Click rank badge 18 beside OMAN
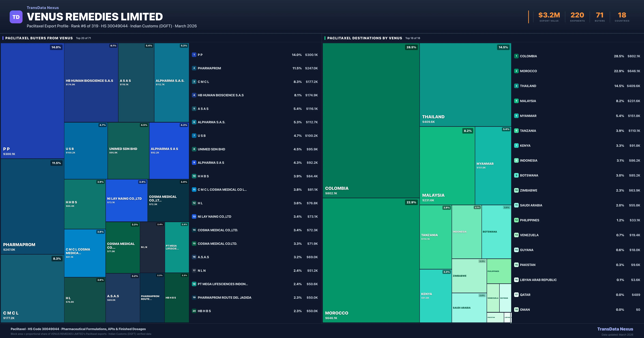644x338 pixels. point(516,310)
